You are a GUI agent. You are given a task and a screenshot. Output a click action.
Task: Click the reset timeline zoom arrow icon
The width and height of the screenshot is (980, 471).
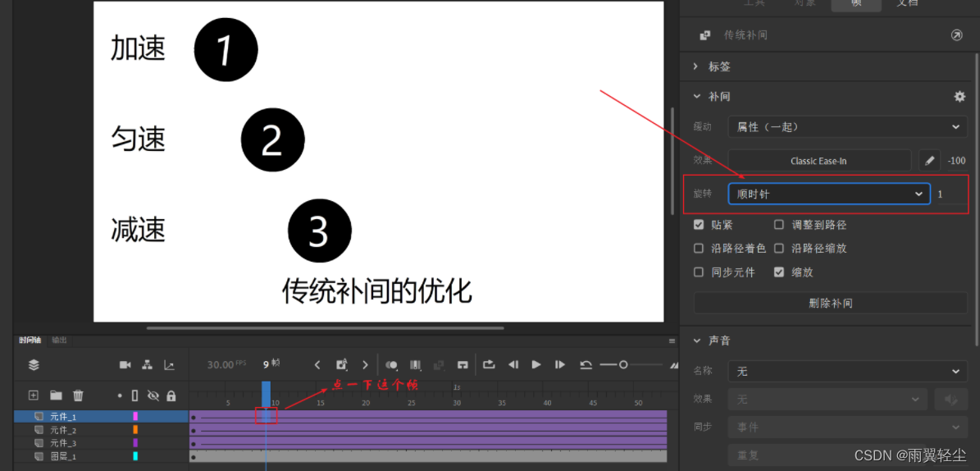tap(586, 364)
